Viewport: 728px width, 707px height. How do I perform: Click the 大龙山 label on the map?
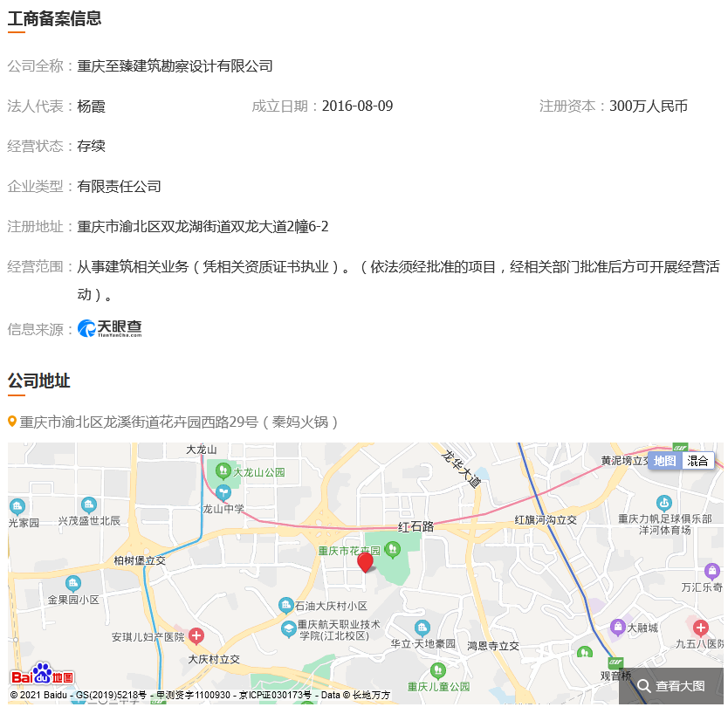pyautogui.click(x=202, y=450)
